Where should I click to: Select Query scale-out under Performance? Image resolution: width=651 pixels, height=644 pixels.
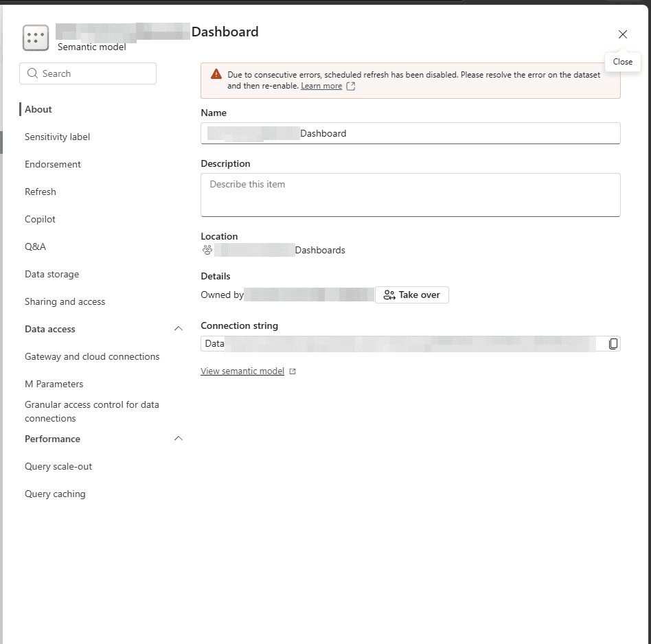coord(58,466)
